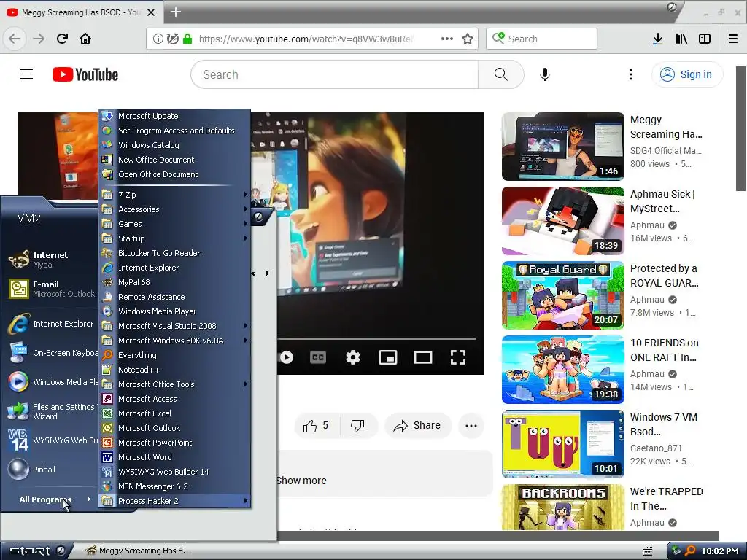Toggle closed captions on the video

click(318, 357)
